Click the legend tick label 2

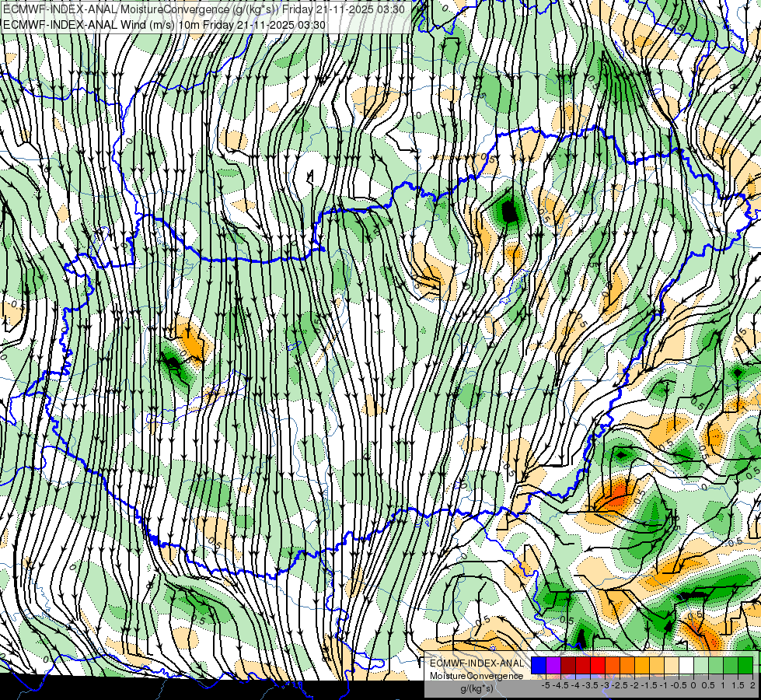752,685
